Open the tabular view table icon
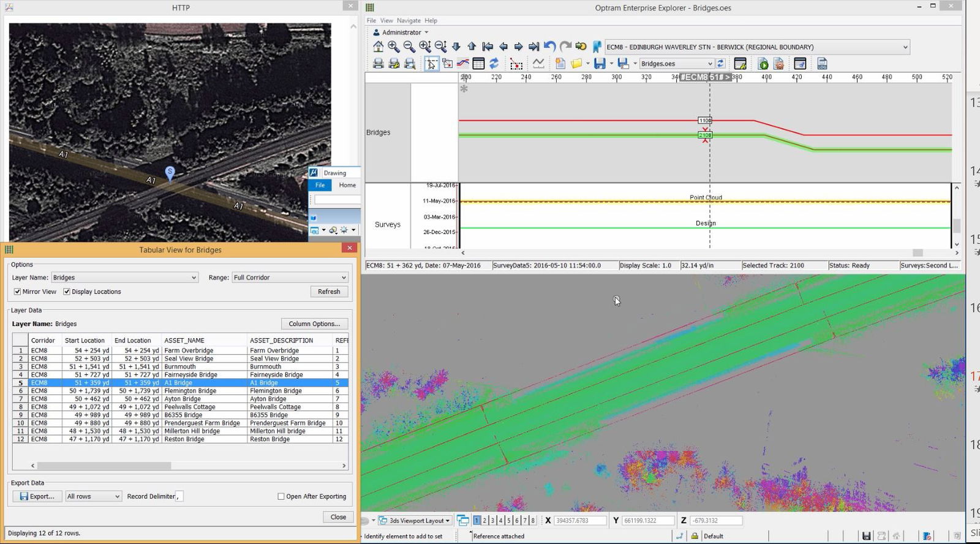 coord(478,64)
